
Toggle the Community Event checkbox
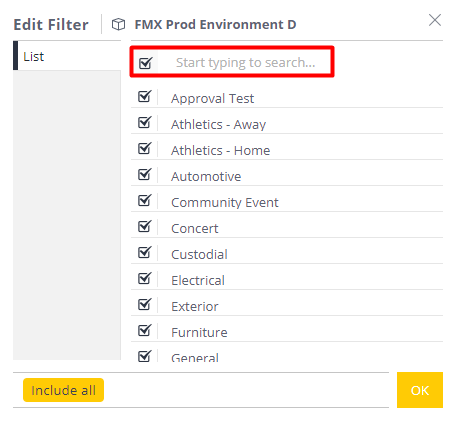[145, 201]
